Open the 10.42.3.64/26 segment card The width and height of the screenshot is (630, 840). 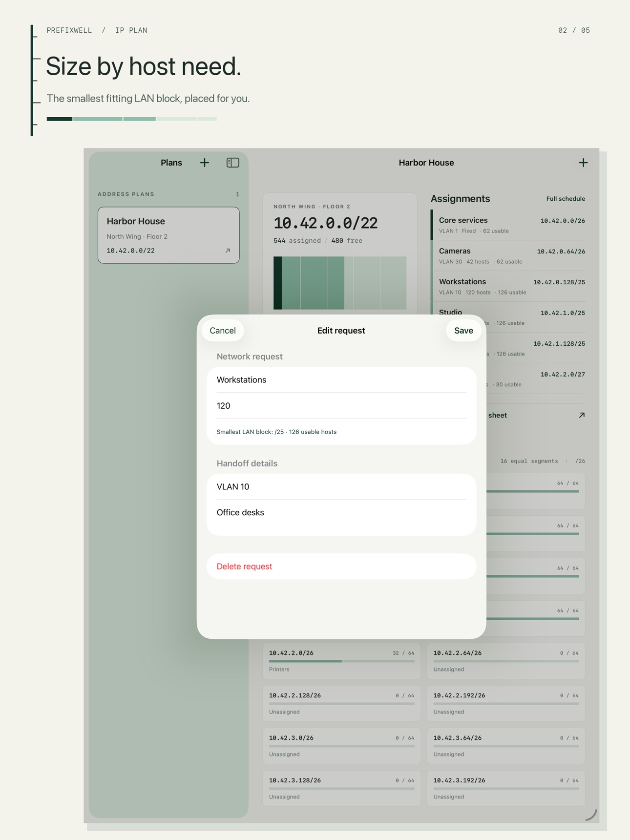pos(506,746)
